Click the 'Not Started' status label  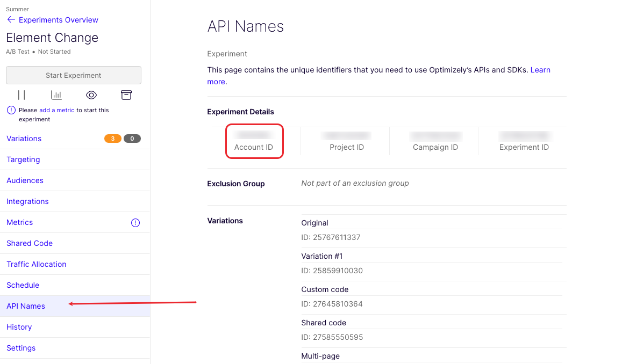point(54,52)
